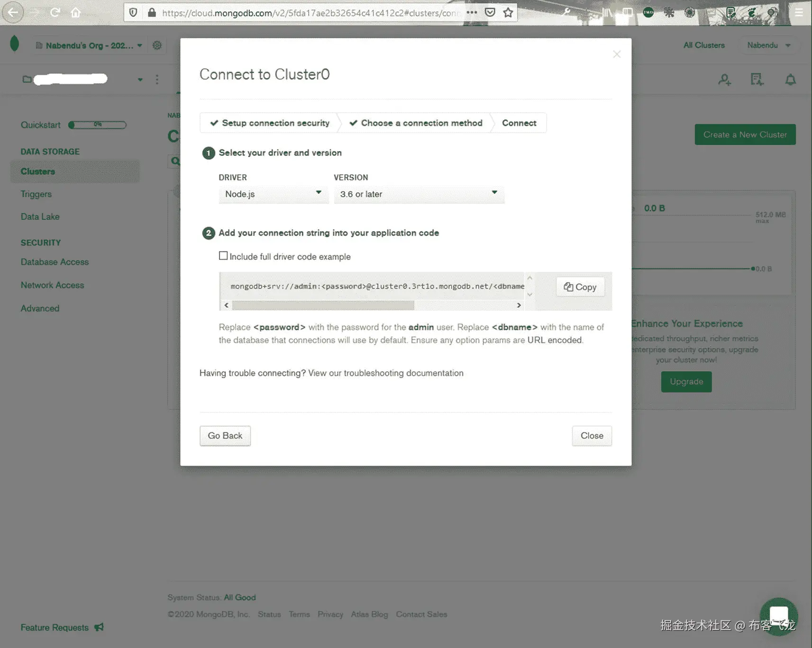
Task: Toggle the Firefox sidebar icon
Action: pyautogui.click(x=628, y=12)
